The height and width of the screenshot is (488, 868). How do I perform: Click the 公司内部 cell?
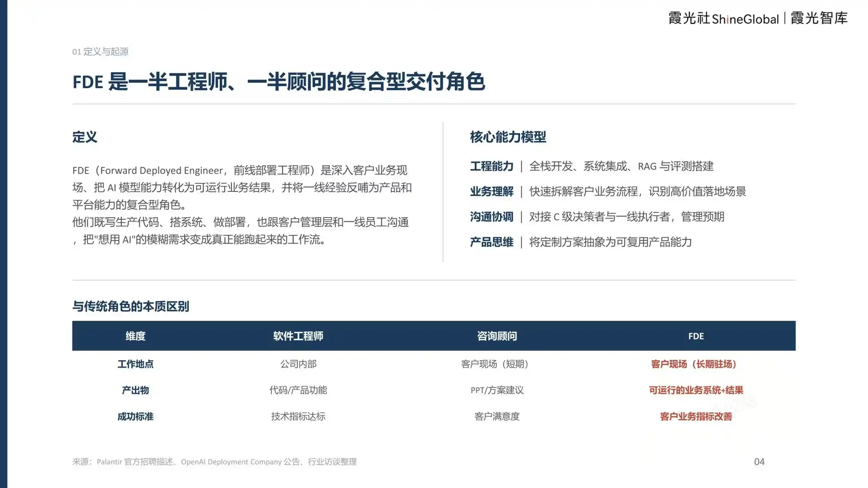point(298,364)
